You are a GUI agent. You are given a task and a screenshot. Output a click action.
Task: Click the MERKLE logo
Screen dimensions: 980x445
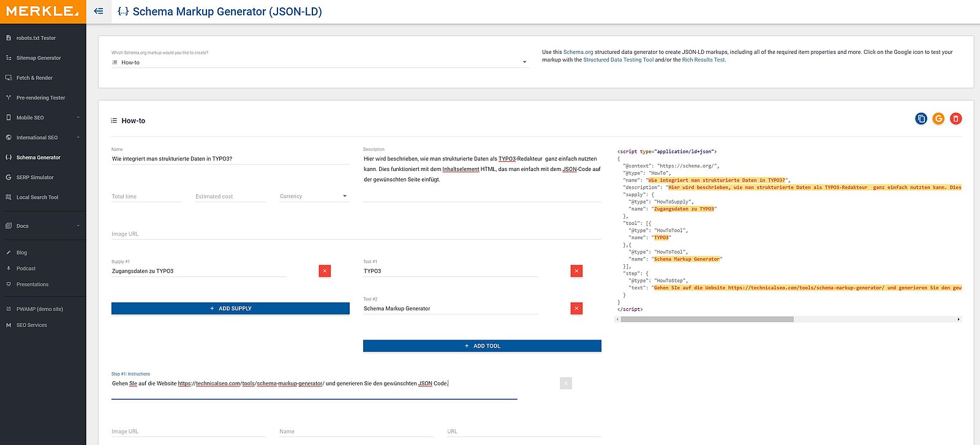[43, 12]
